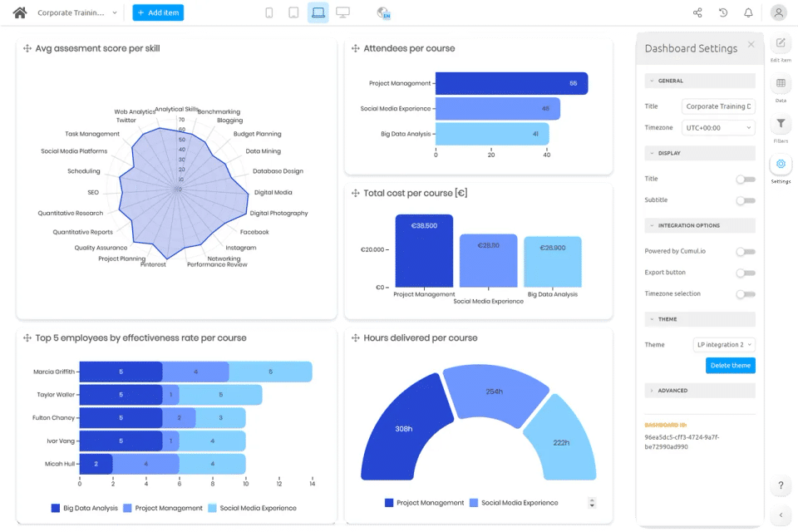Enable the display Title toggle
Viewport: 798px width, 532px height.
click(746, 180)
